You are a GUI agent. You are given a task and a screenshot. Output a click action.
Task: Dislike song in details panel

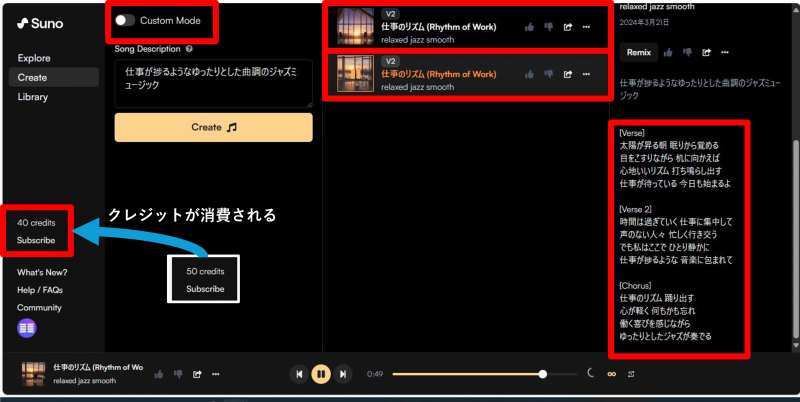click(687, 53)
